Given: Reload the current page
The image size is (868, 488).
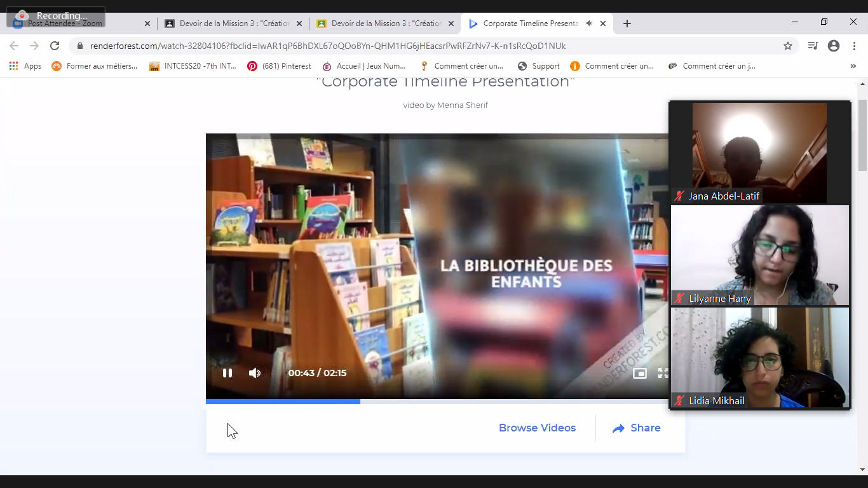Looking at the screenshot, I should point(55,46).
